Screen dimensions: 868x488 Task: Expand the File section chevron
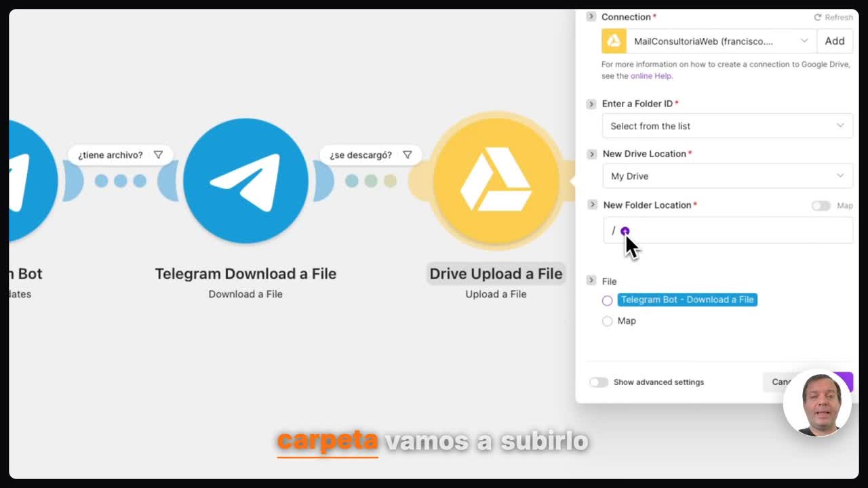coord(591,281)
